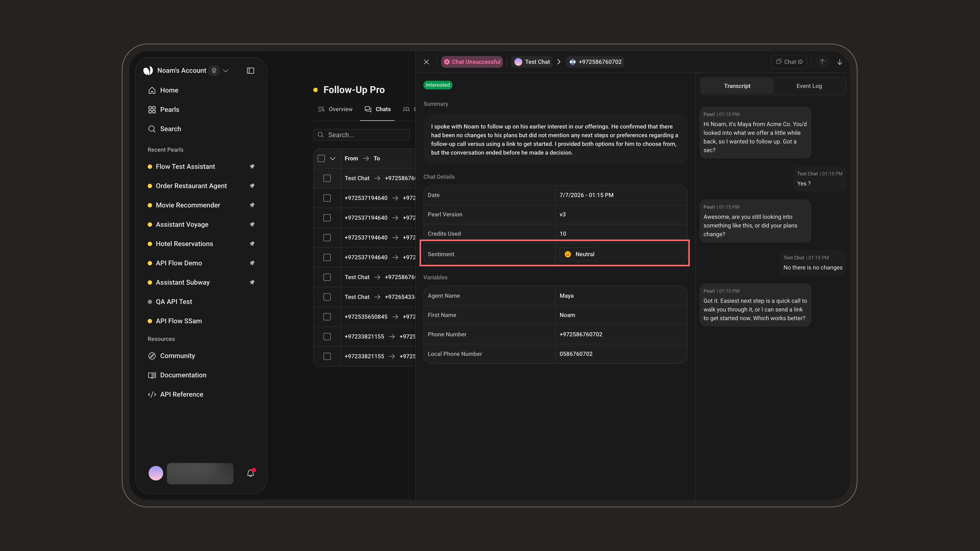
Task: Open the notifications bell
Action: [x=250, y=474]
